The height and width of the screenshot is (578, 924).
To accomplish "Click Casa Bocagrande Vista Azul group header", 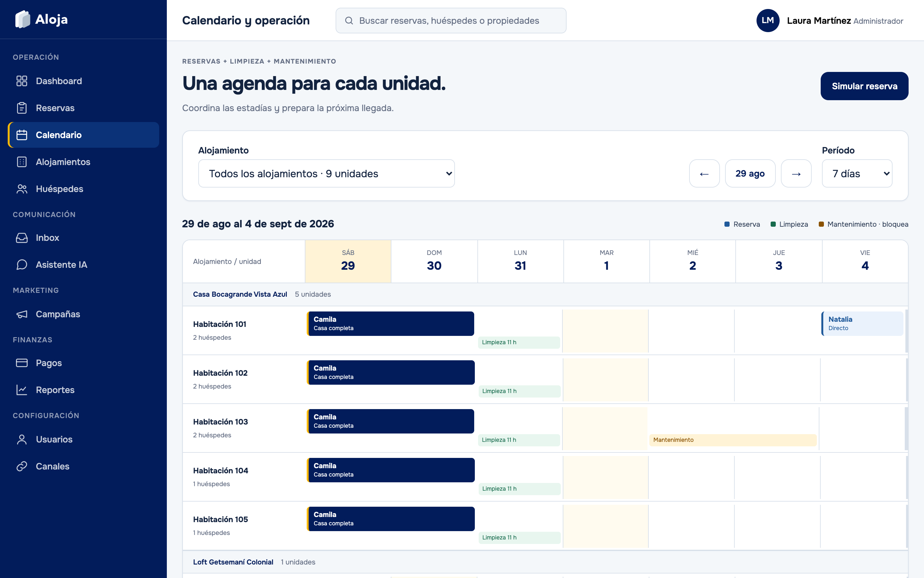I will [545, 294].
